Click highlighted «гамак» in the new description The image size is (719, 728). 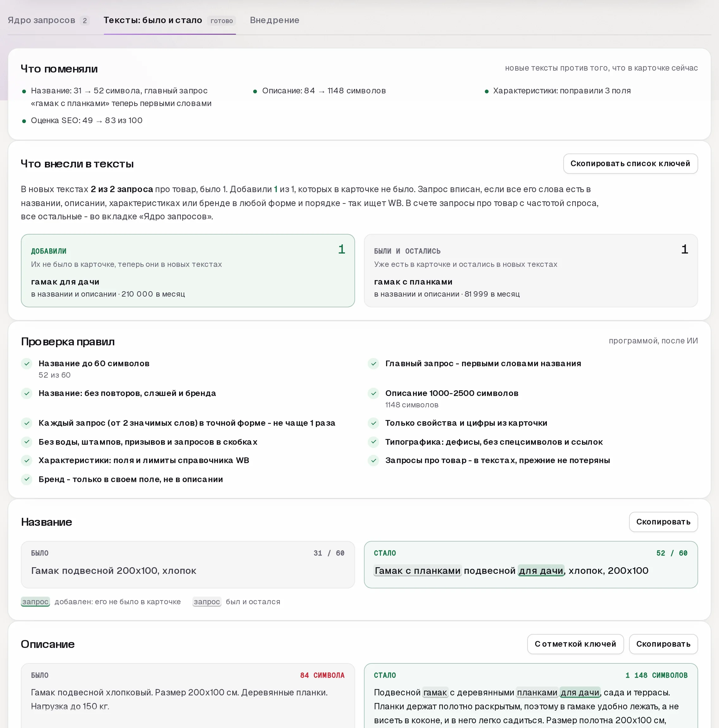click(x=435, y=693)
